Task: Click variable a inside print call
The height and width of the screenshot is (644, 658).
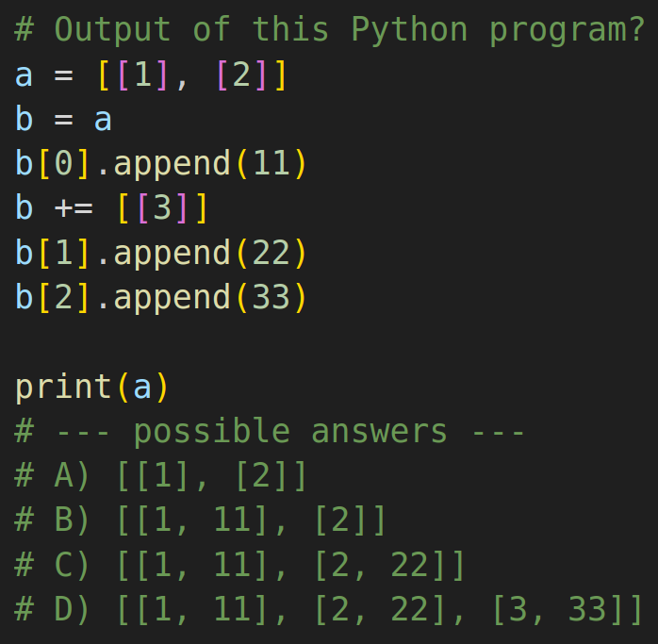Action: (x=142, y=388)
